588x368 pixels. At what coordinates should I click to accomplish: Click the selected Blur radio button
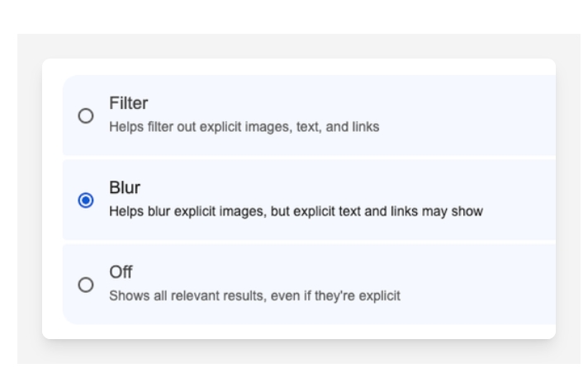pos(85,201)
